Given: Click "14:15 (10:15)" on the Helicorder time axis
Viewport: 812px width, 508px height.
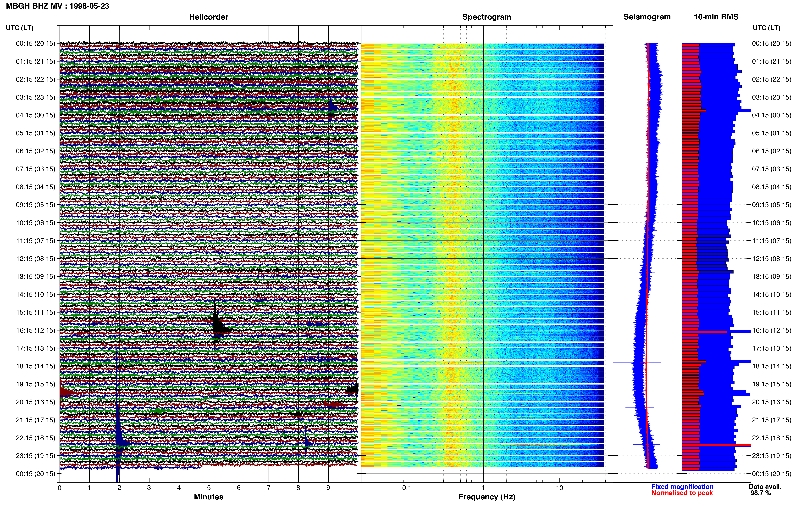Looking at the screenshot, I should click(x=36, y=295).
